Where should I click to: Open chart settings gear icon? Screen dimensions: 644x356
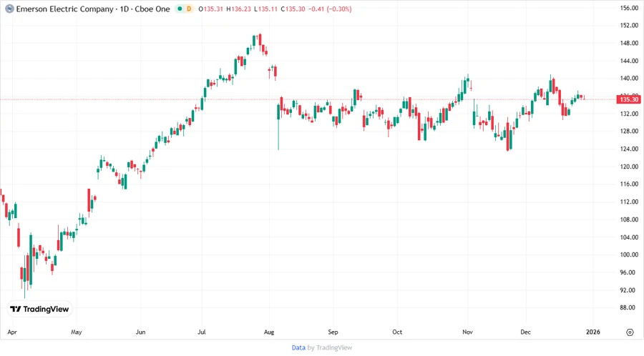coord(630,332)
